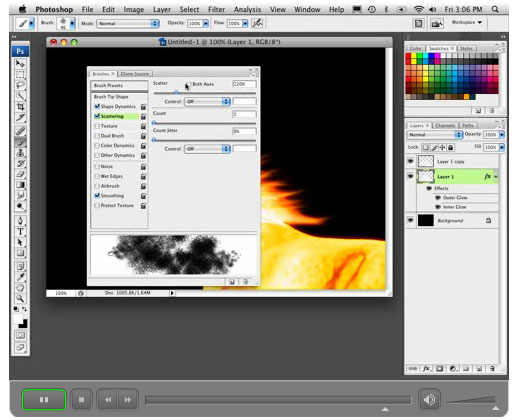Select the Clone Stamp tool
Screen dimensions: 524x420
(x=20, y=153)
